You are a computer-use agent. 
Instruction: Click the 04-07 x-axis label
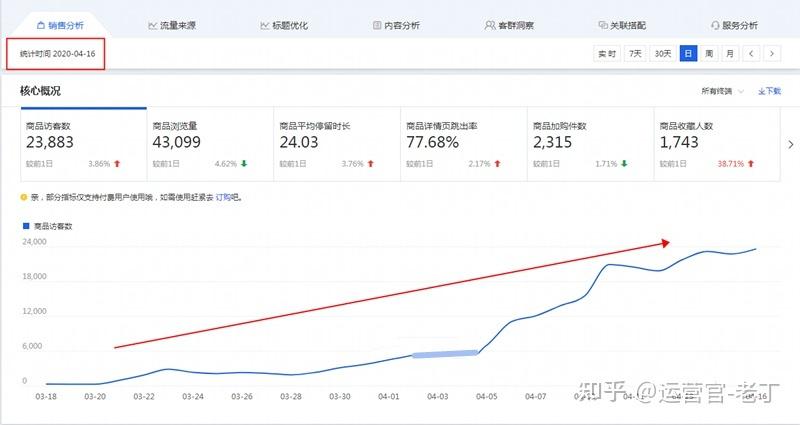(535, 396)
